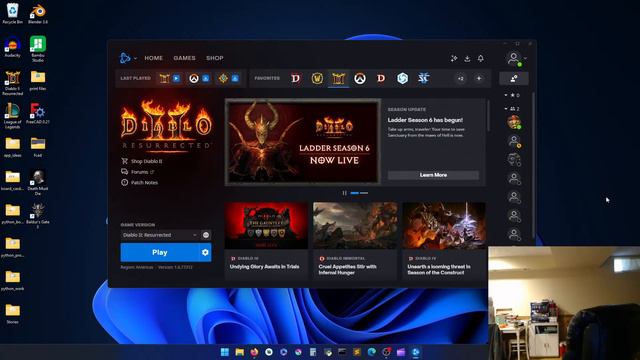Open the Forums link

138,172
